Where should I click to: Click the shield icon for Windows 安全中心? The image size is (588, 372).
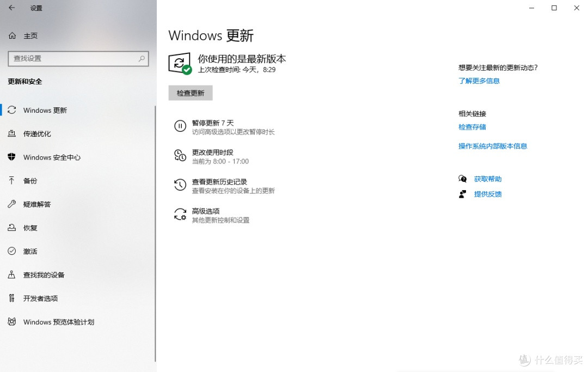(12, 157)
